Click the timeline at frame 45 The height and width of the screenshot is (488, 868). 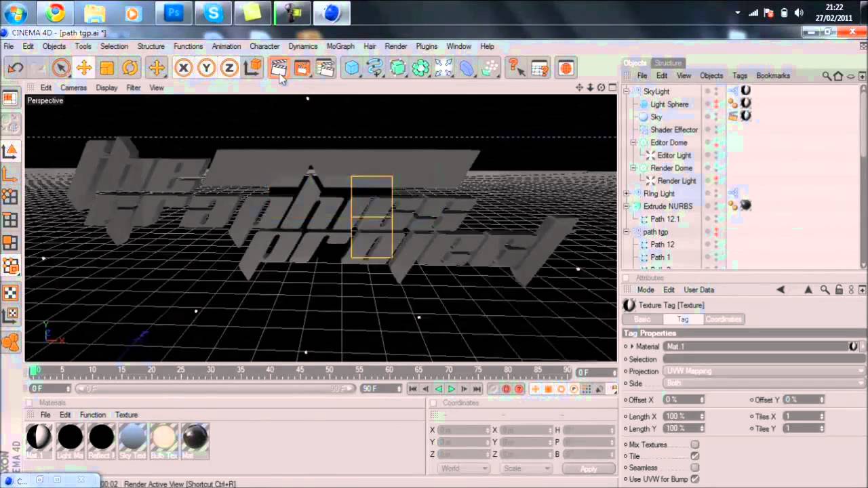tap(300, 371)
